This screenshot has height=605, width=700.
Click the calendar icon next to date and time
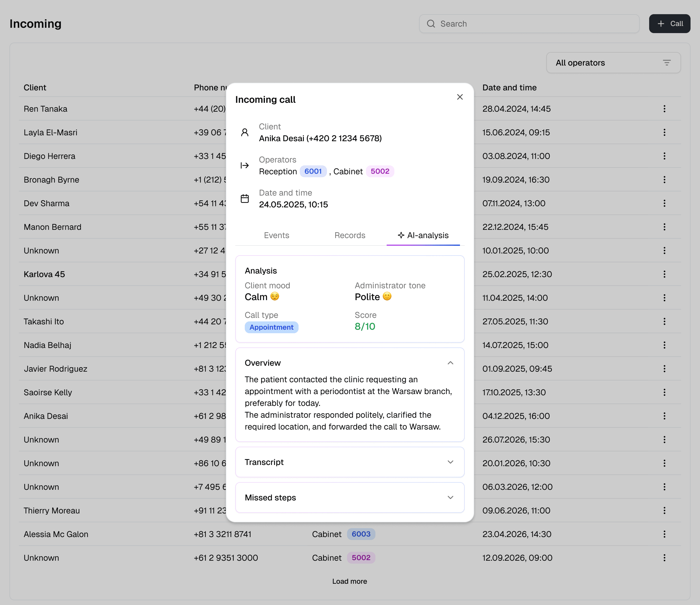(245, 199)
